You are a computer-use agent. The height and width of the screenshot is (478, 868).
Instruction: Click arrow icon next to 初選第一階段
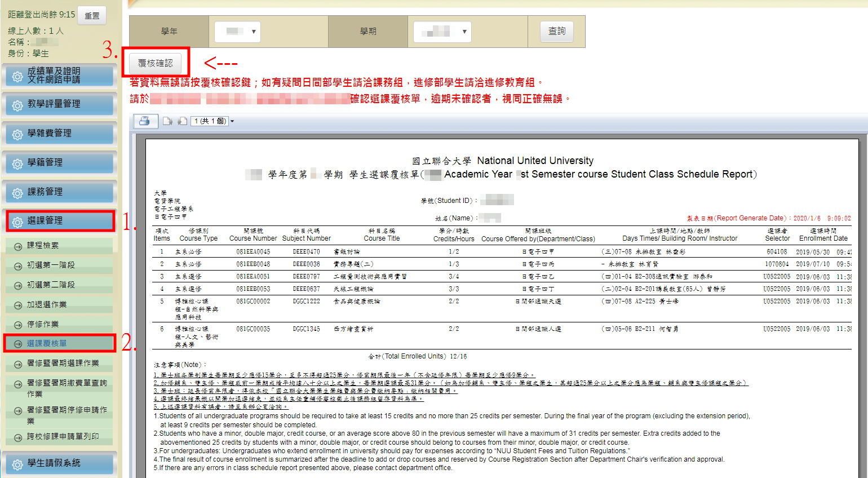click(x=17, y=265)
